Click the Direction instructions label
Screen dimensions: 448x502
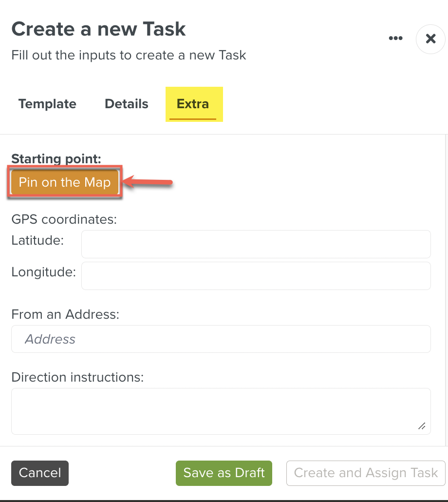click(77, 377)
